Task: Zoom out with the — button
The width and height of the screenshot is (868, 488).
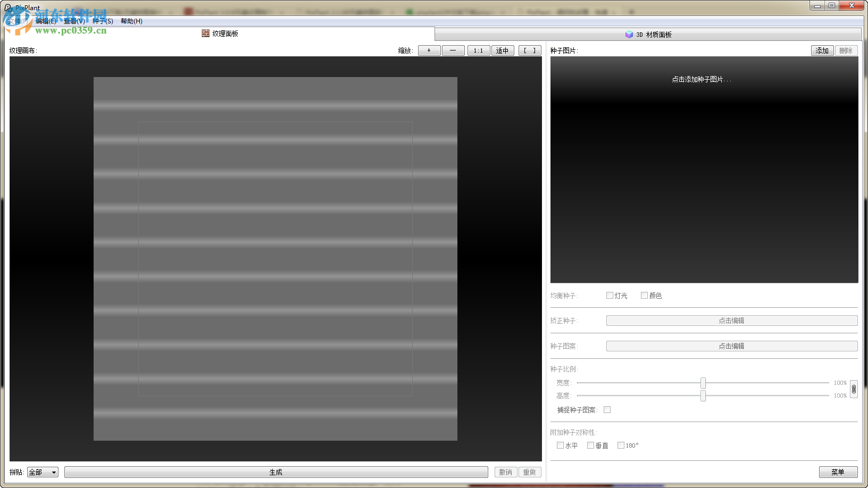Action: [453, 51]
